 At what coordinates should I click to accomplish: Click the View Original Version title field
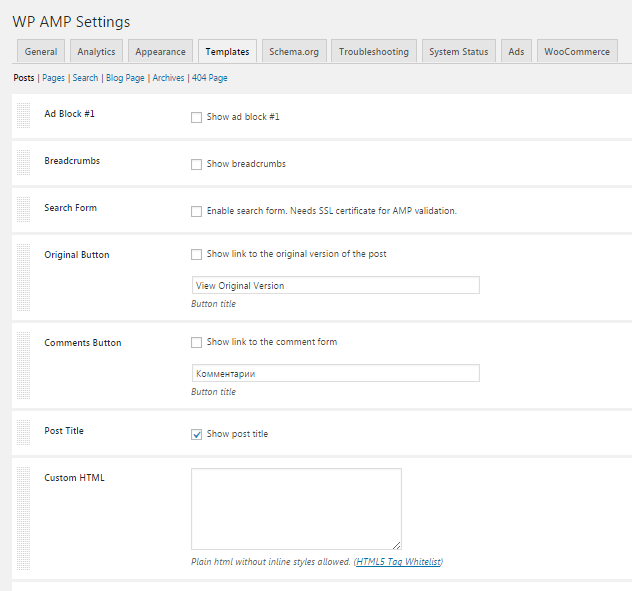[336, 285]
